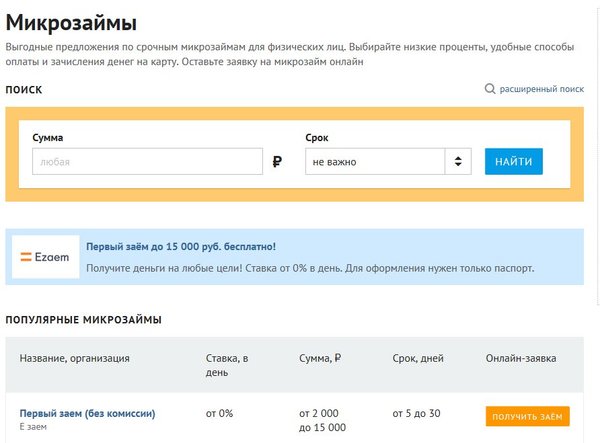The height and width of the screenshot is (443, 600).
Task: Click the magnifying glass search icon
Action: [x=490, y=89]
